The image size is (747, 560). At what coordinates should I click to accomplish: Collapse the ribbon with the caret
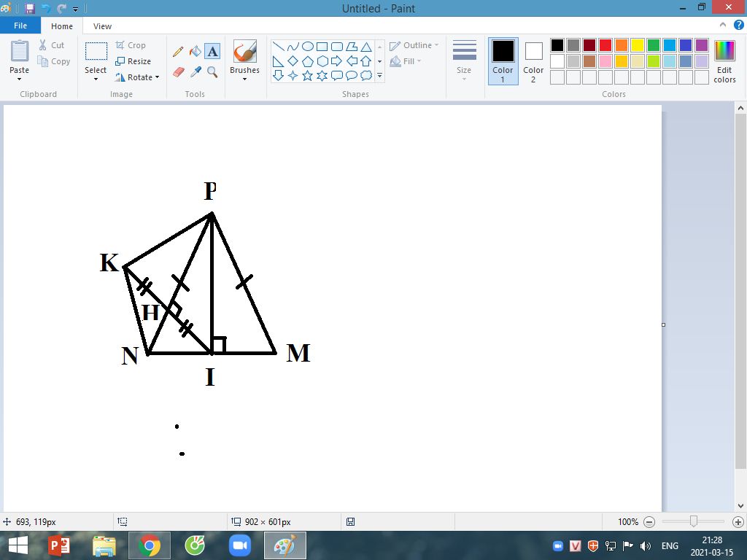point(723,25)
